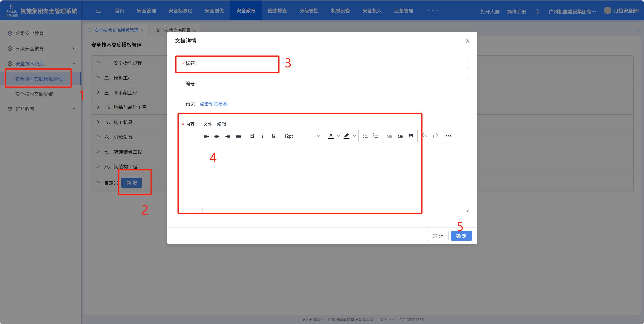Click the underline formatting icon

pos(273,136)
